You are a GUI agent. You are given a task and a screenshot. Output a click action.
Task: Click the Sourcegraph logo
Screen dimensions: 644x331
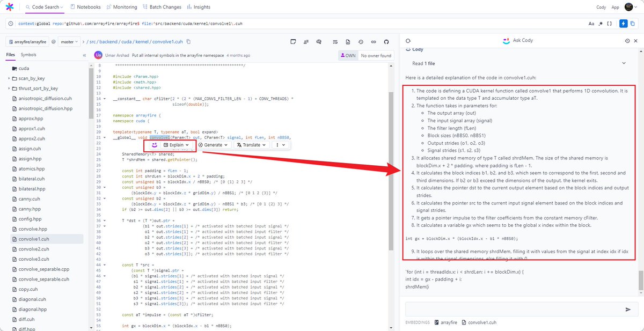point(10,7)
